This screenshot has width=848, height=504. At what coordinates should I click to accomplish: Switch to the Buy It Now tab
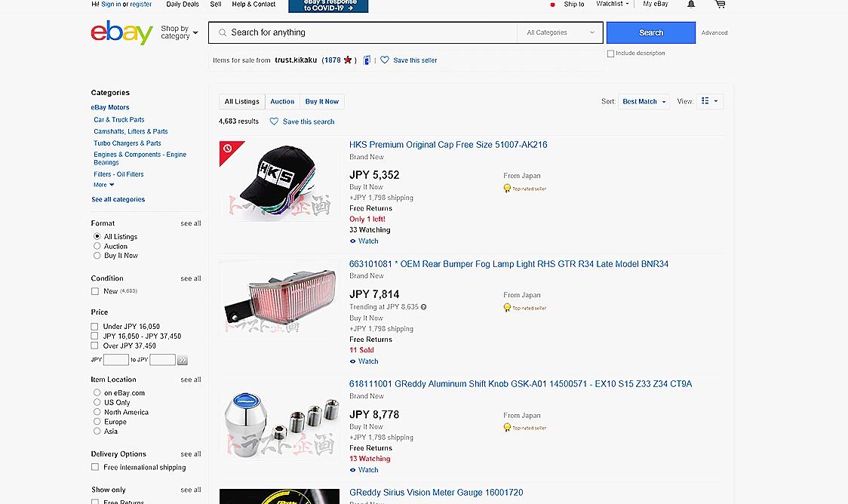[322, 101]
